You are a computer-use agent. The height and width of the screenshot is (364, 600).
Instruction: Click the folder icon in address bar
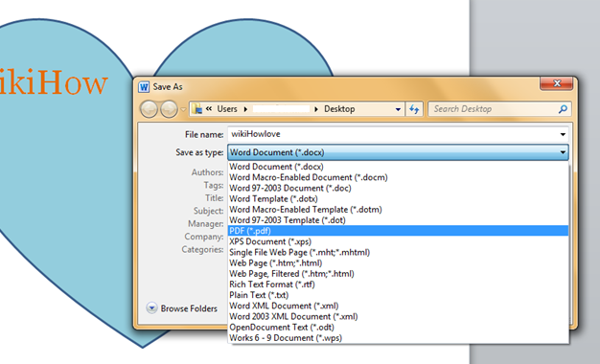197,109
